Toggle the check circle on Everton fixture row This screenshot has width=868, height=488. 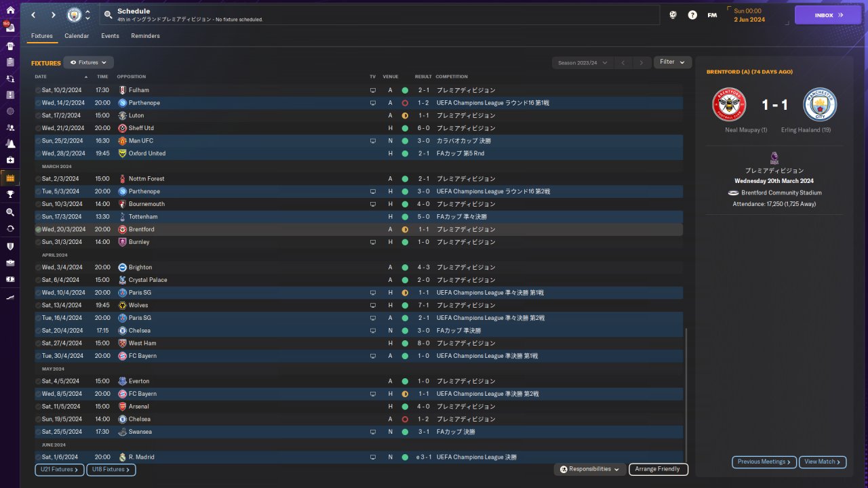coord(38,382)
